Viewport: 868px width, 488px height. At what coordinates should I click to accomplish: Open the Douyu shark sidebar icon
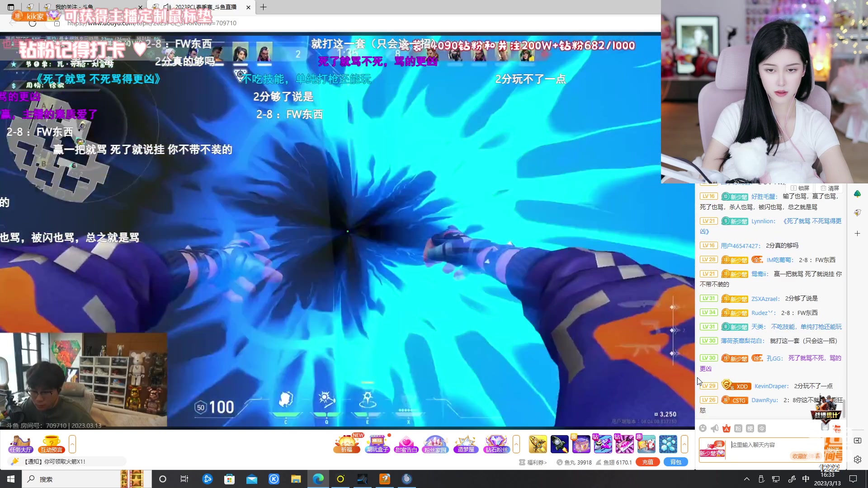pos(857,213)
